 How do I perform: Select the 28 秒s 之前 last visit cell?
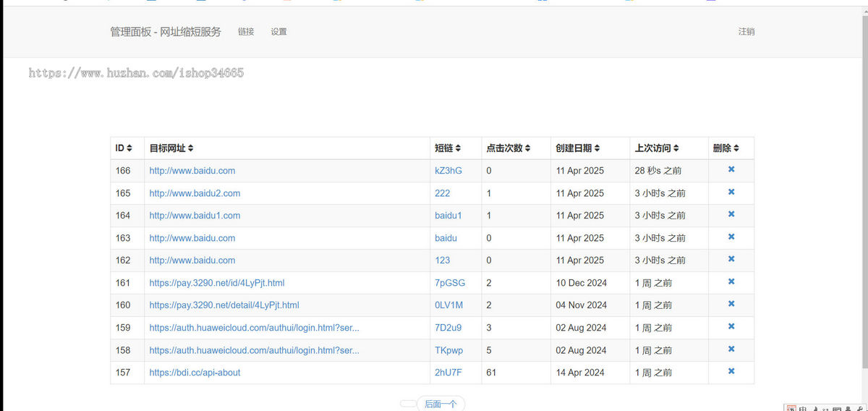pyautogui.click(x=669, y=171)
